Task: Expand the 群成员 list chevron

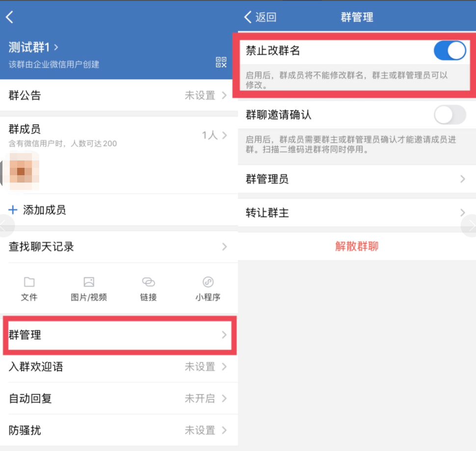Action: coord(224,135)
